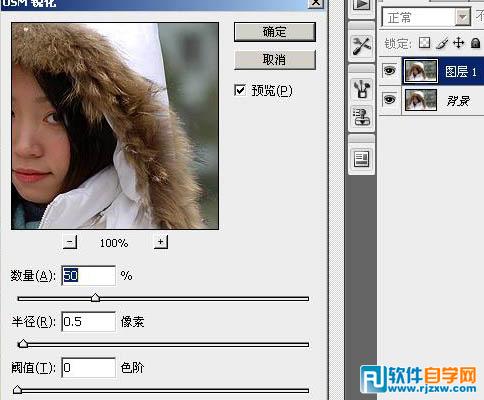Click the 取消 button

pos(275,60)
